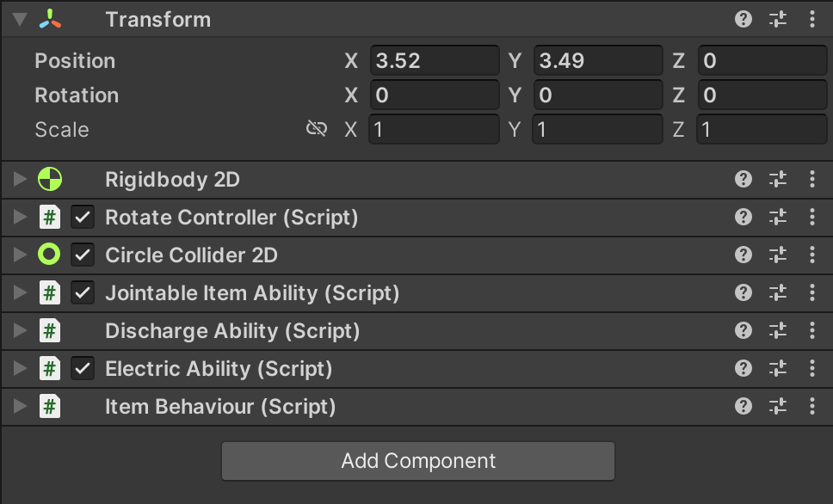This screenshot has width=833, height=504.
Task: Open presets for Rigidbody 2D component
Action: pos(778,180)
